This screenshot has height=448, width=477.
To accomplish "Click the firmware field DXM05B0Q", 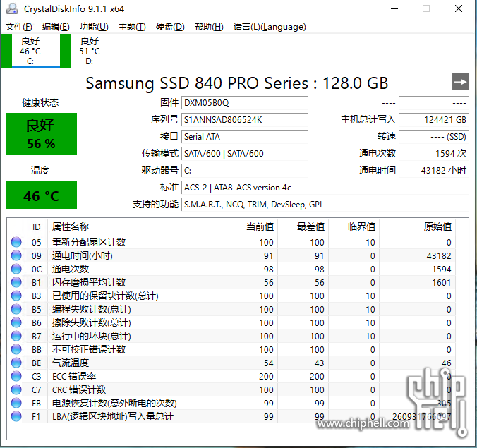I will [245, 103].
